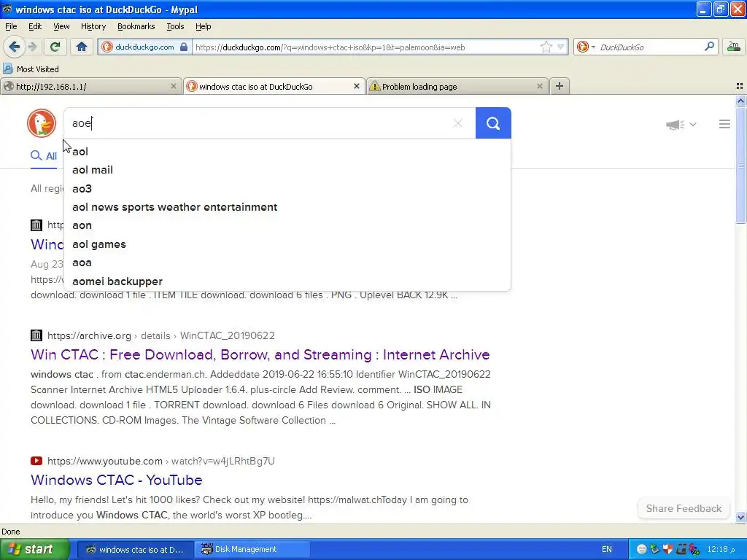Click the vertical scrollbar thumb
This screenshot has width=747, height=560.
click(x=740, y=166)
